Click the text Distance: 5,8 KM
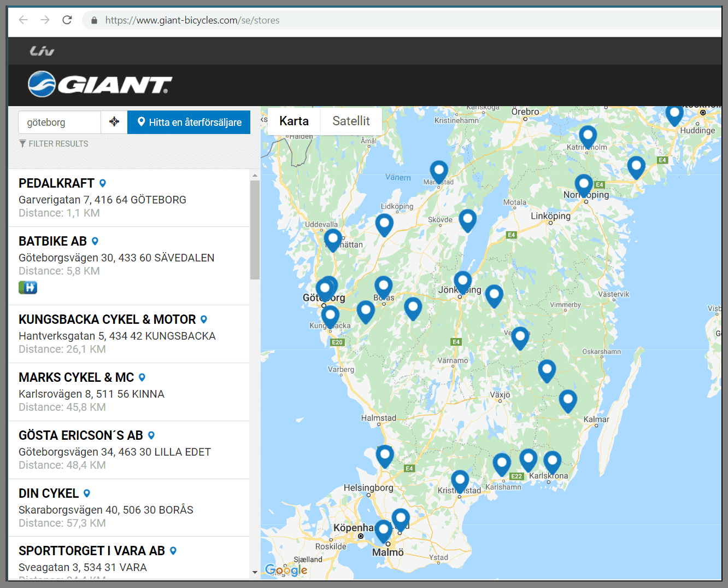Screen dimensions: 728x588 (59, 271)
